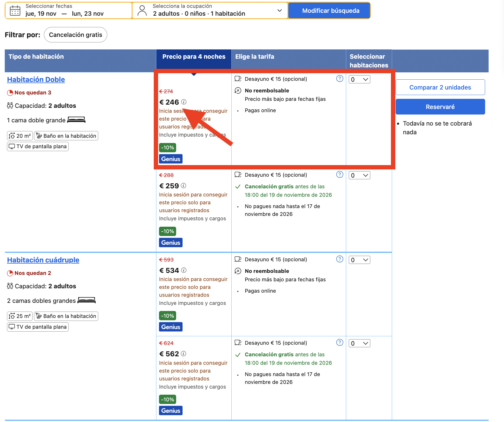Toggle the Cancelación gratis filter chip
This screenshot has width=504, height=422.
(x=76, y=35)
